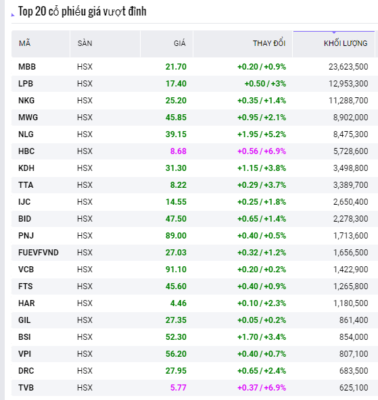Open the HBC stock symbol

pyautogui.click(x=26, y=151)
